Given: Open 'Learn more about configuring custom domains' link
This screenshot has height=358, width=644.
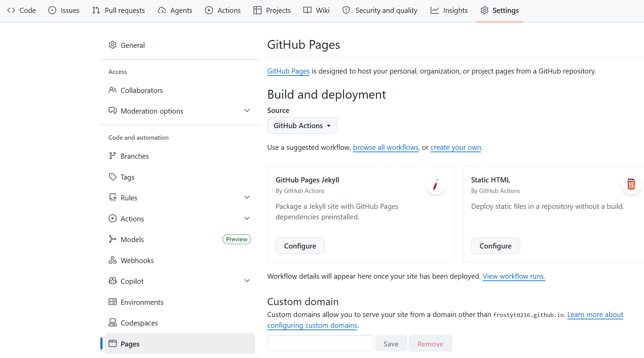Looking at the screenshot, I should point(595,314).
